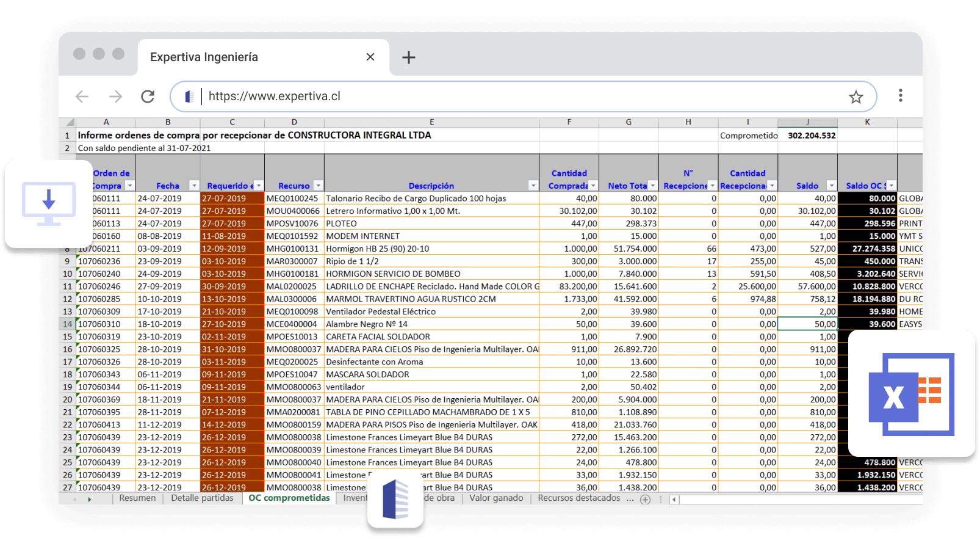Open the browser three-dot menu

click(x=900, y=96)
